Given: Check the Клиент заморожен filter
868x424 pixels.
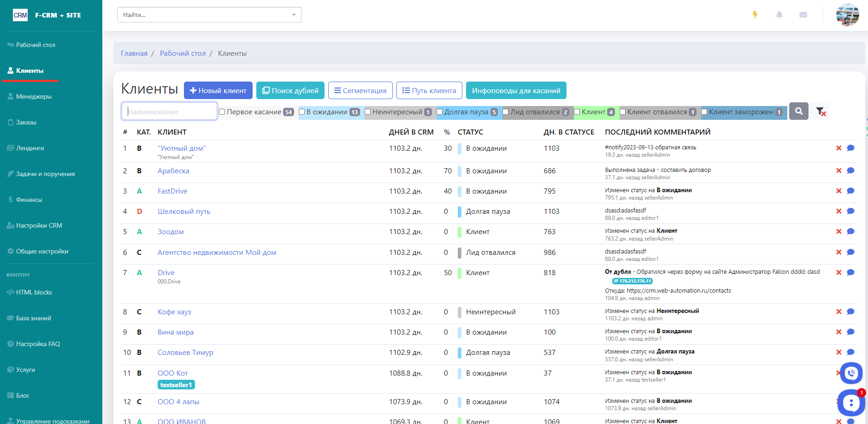Looking at the screenshot, I should tap(704, 112).
